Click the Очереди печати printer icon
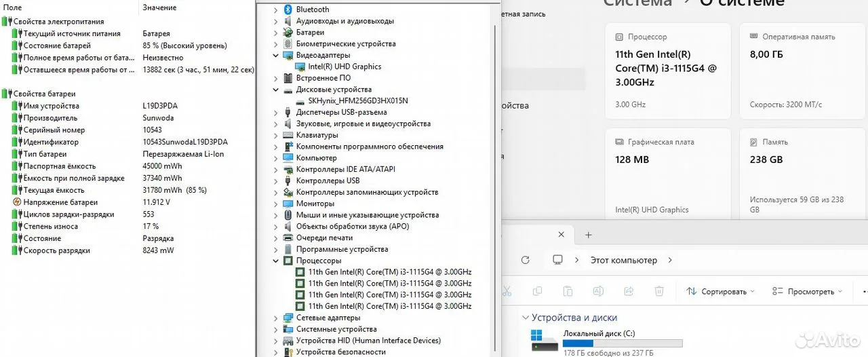 [x=288, y=238]
